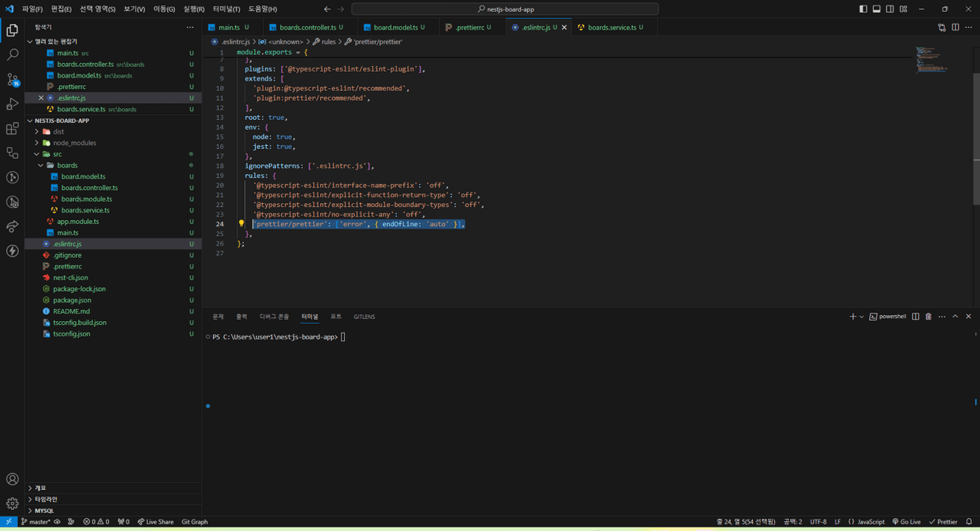Open changes compare icon in editor toolbar
980x531 pixels.
tap(942, 27)
